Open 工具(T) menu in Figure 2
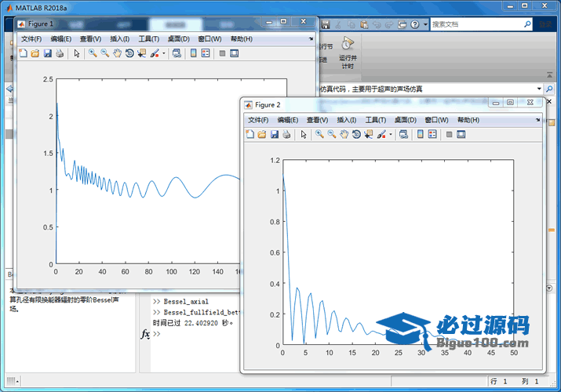561x392 pixels. (x=376, y=120)
